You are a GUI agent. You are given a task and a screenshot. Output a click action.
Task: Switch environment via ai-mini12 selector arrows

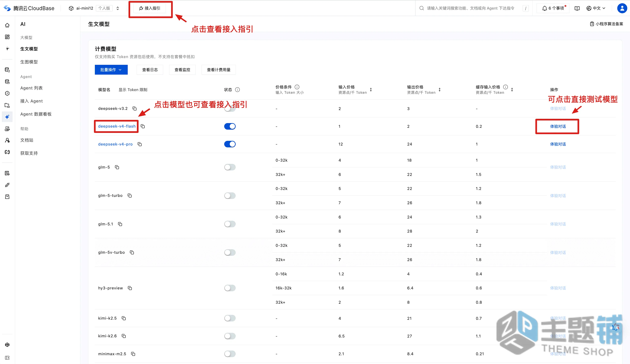coord(118,8)
